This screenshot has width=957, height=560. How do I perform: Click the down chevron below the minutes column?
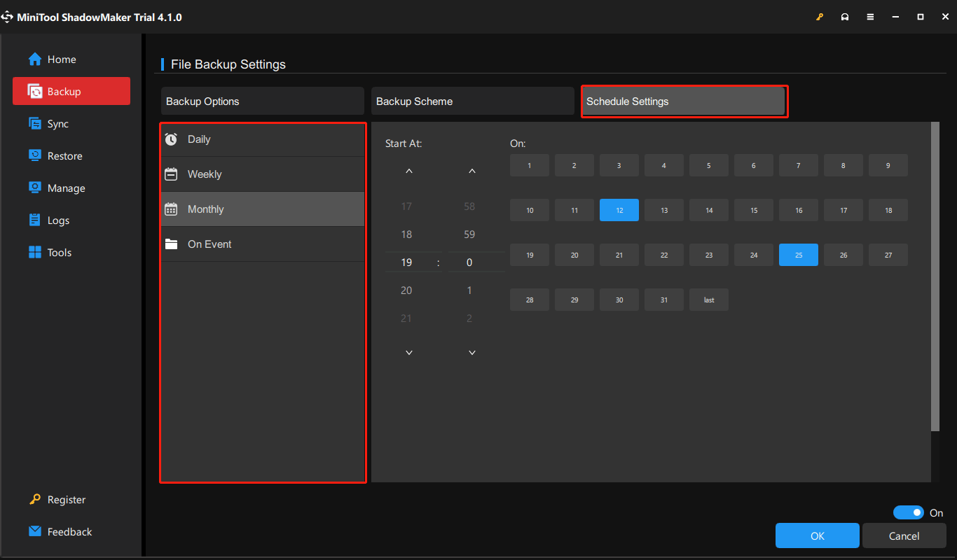[471, 352]
